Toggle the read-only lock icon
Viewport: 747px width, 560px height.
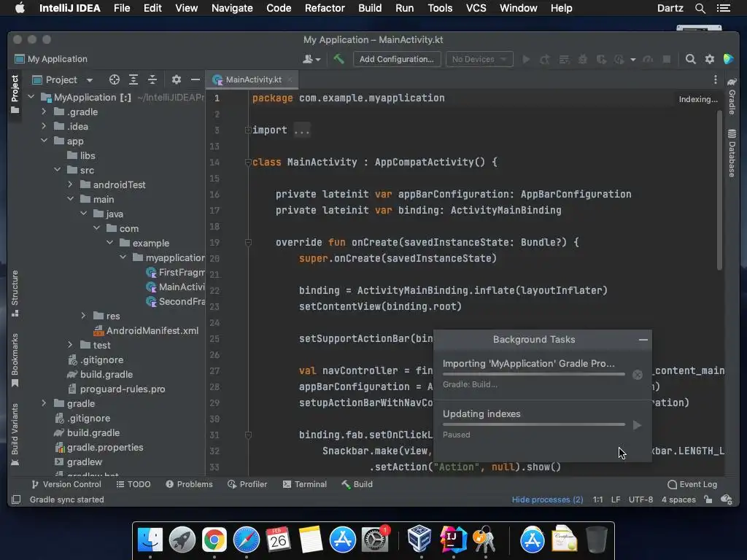(x=708, y=499)
